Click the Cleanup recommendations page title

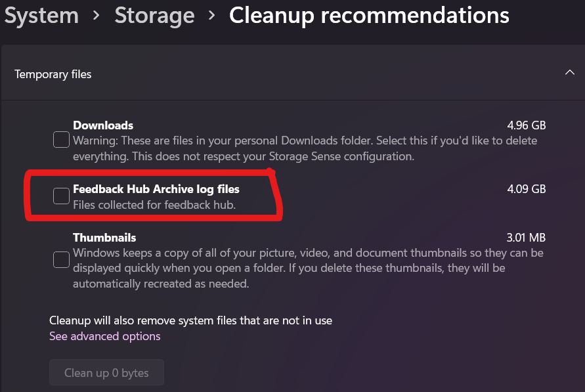coord(369,15)
